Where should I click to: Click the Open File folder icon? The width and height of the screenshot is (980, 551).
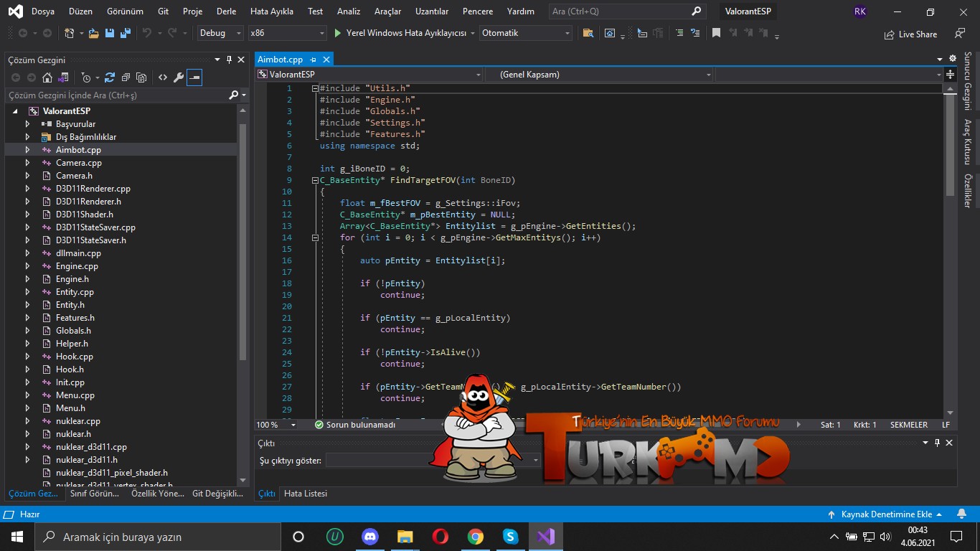pyautogui.click(x=93, y=33)
